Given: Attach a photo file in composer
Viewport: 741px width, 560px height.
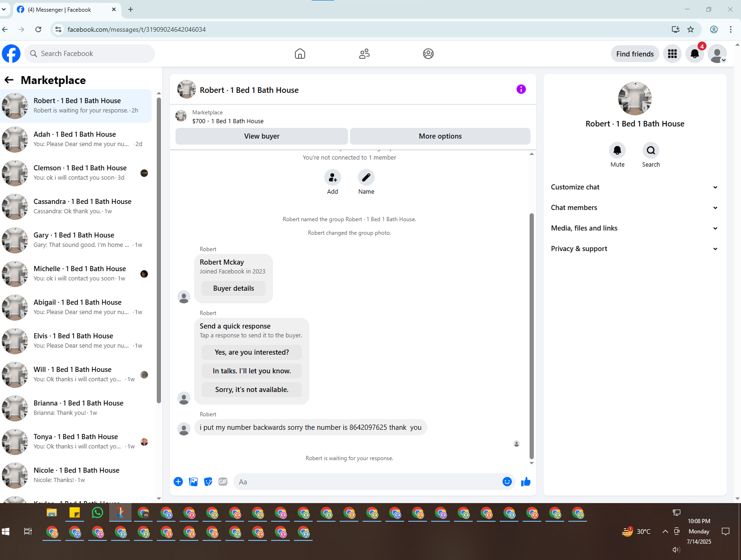Looking at the screenshot, I should pyautogui.click(x=193, y=482).
